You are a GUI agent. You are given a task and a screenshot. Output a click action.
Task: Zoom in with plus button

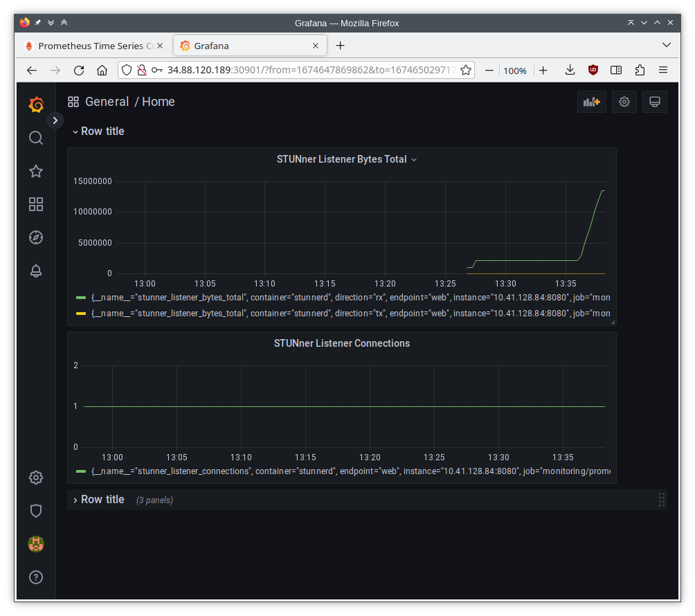543,70
